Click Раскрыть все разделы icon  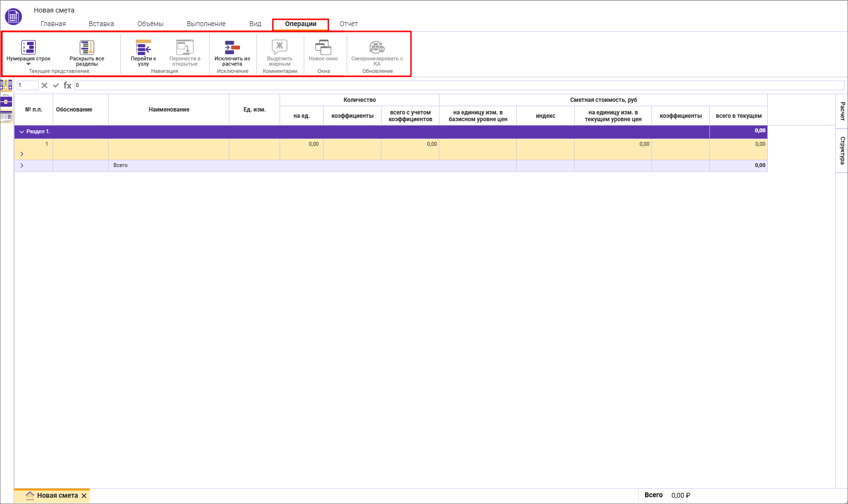click(87, 47)
